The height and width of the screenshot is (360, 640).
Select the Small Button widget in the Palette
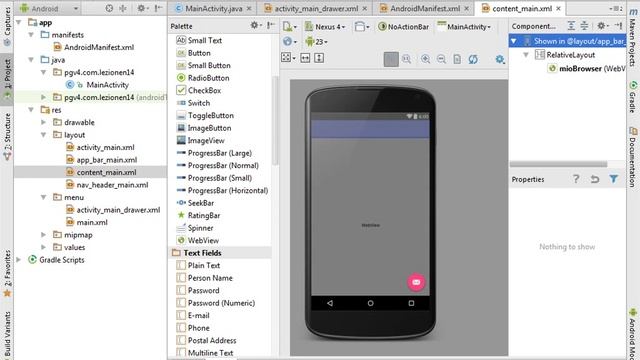203,65
